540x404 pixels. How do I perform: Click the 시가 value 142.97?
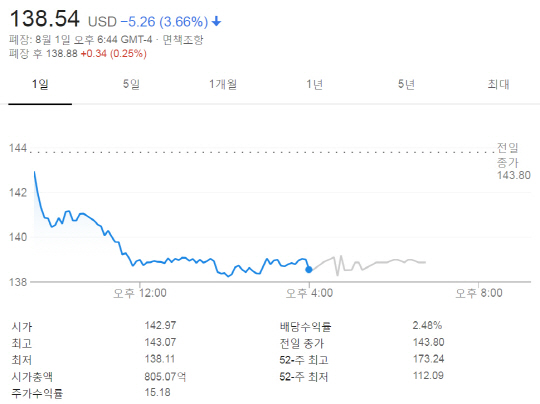point(160,325)
